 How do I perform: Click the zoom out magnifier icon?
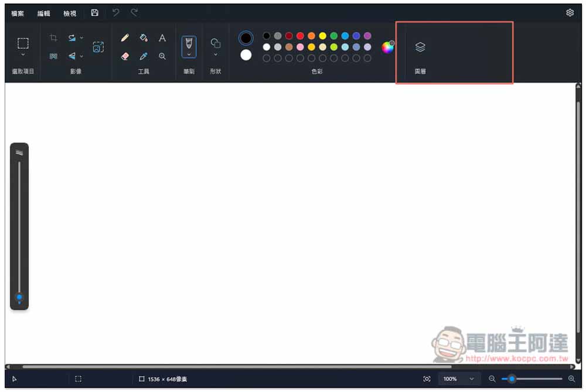click(x=492, y=379)
